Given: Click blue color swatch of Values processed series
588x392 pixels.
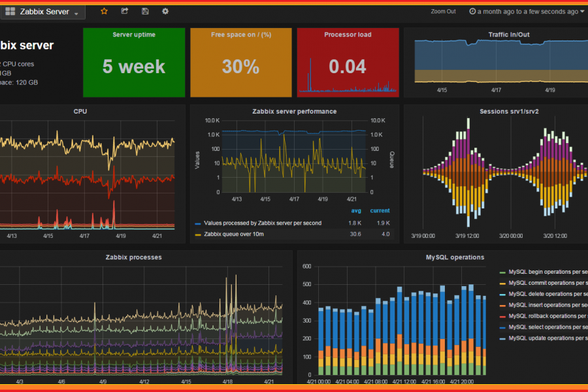Looking at the screenshot, I should pos(198,223).
